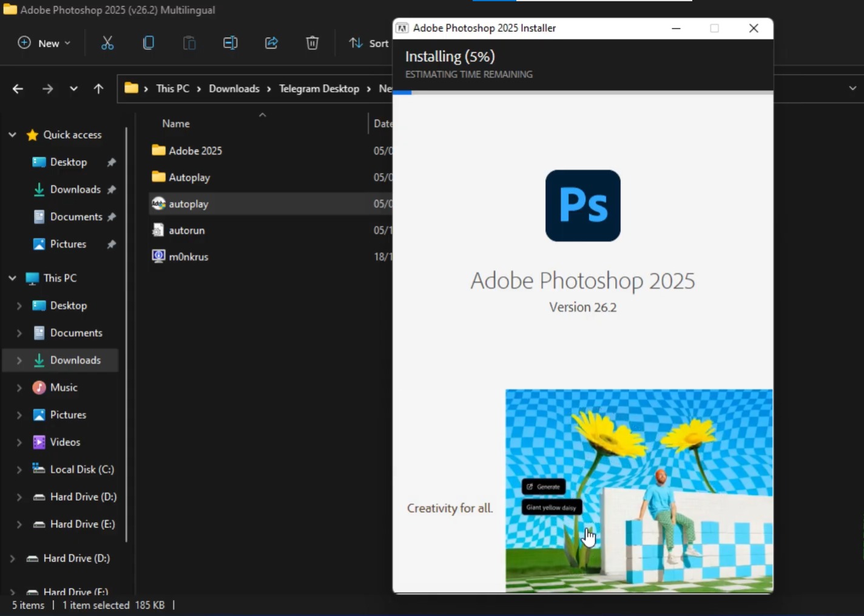
Task: Click the Cut scissors icon in the toolbar
Action: click(107, 43)
